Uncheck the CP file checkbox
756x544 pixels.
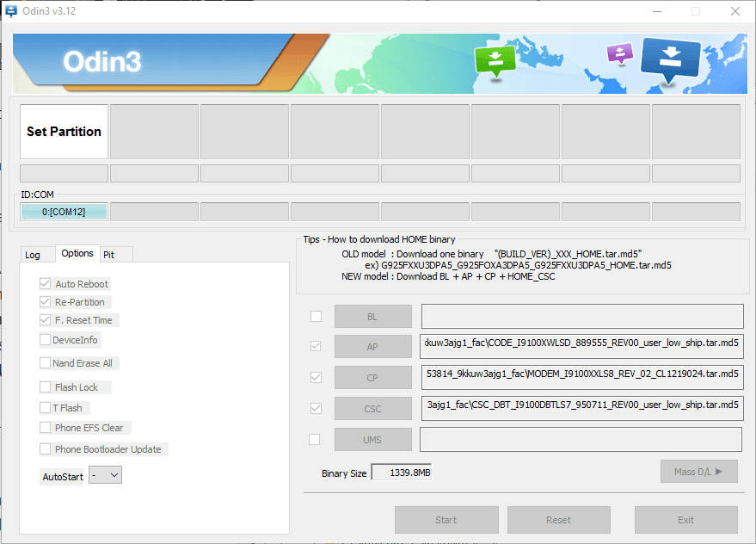[316, 378]
